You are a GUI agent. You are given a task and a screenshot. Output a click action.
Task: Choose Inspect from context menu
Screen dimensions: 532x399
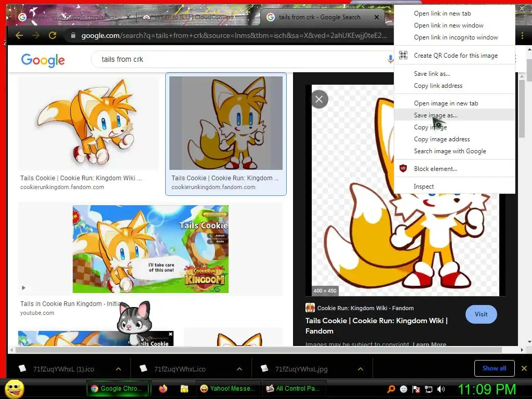454,187
